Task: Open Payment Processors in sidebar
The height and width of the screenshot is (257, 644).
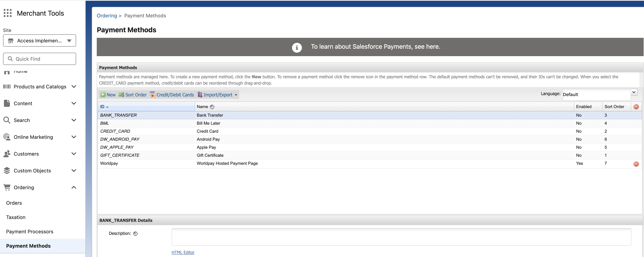Action: tap(30, 232)
